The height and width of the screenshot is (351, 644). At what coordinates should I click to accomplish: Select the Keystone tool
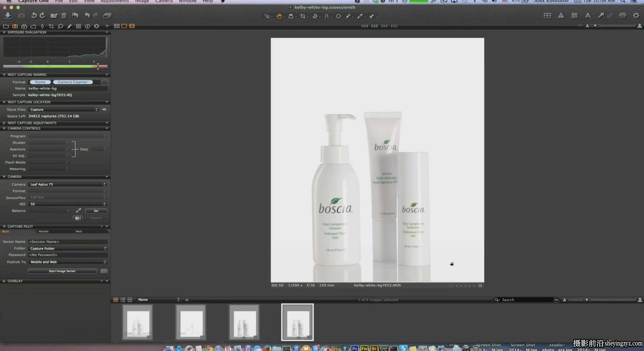point(327,16)
